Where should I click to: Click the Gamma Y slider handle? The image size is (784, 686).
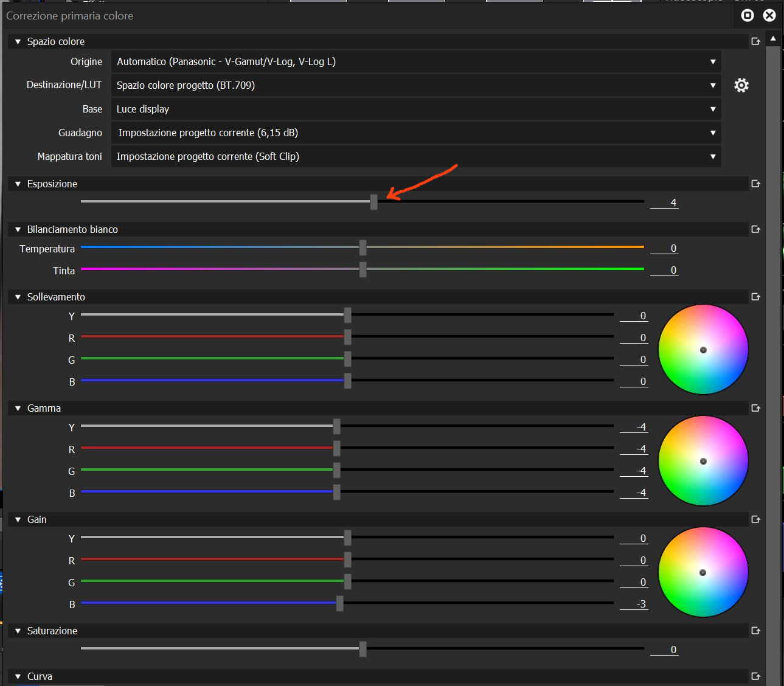click(x=337, y=426)
